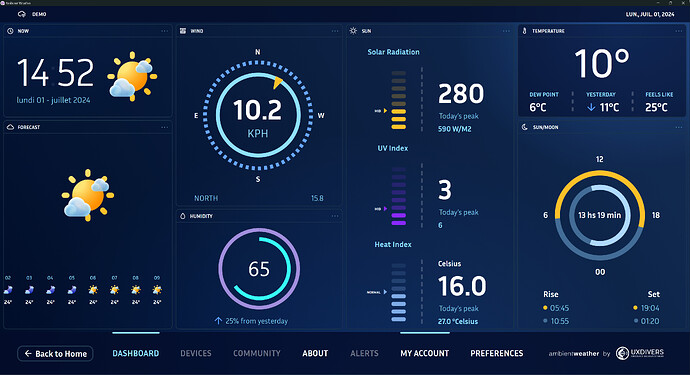
Task: Click the cloud icon in FORECAST header
Action: tap(10, 127)
